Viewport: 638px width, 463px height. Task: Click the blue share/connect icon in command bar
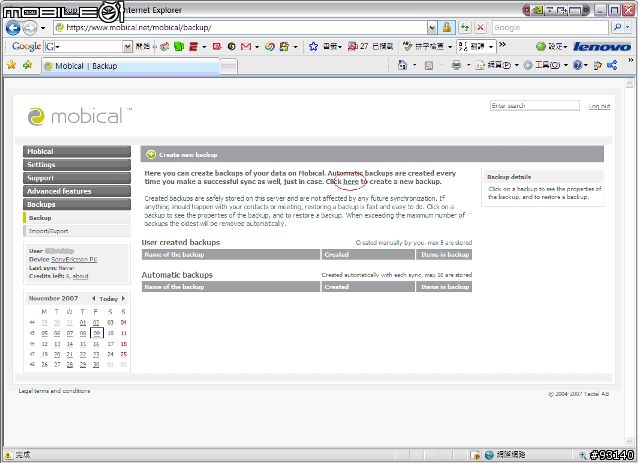click(612, 65)
